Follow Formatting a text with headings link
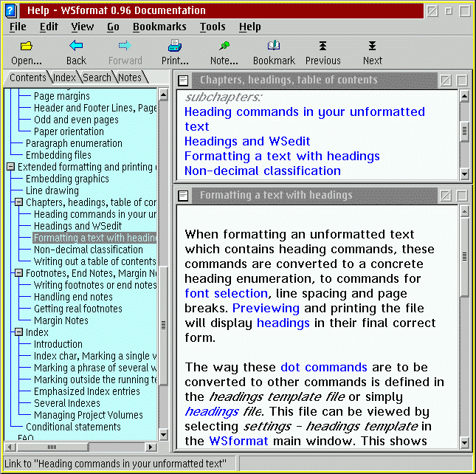The image size is (476, 474). [x=282, y=156]
